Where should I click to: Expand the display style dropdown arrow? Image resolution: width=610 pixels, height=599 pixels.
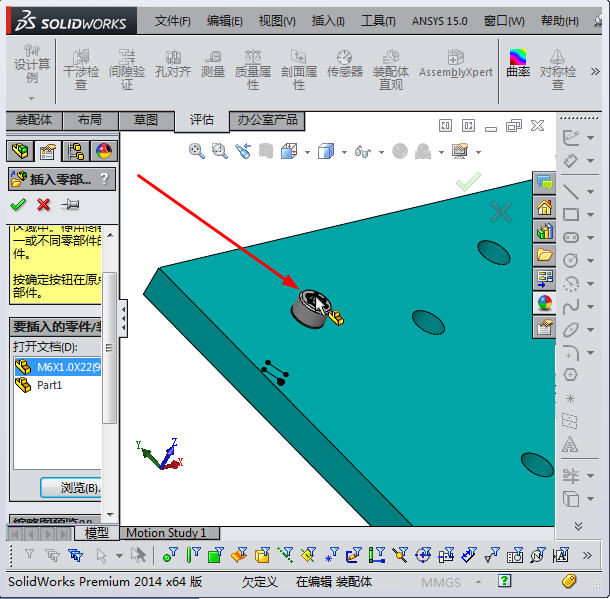(344, 152)
